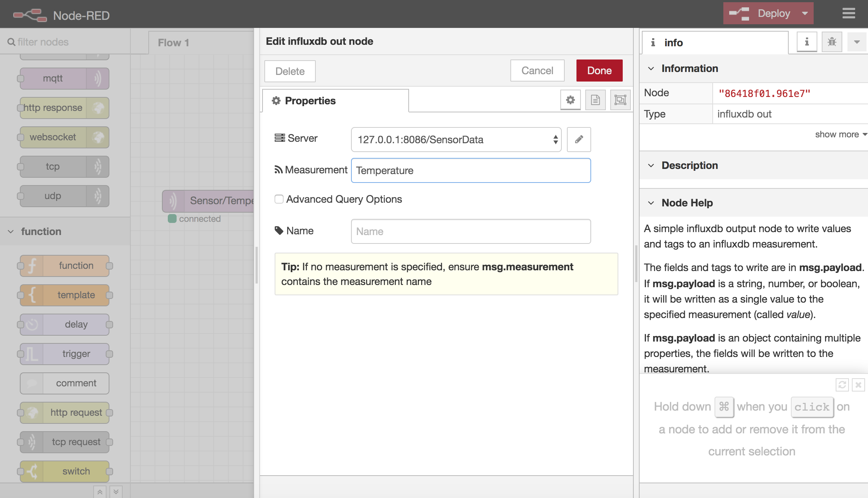Viewport: 868px width, 498px height.
Task: Open the node description document icon
Action: coord(595,100)
